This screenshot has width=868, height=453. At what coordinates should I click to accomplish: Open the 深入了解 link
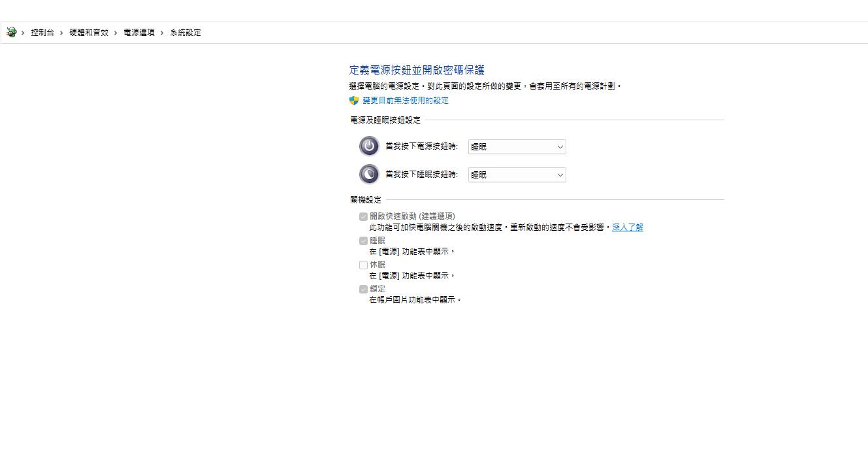[626, 227]
